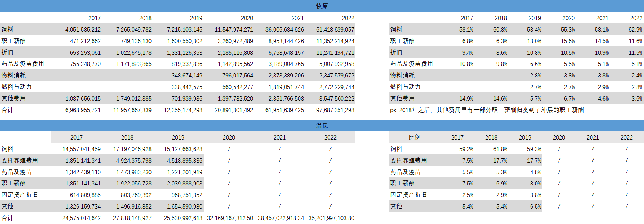Select the 其他费用 value 1,037,656,015
The image size is (644, 224).
point(83,99)
